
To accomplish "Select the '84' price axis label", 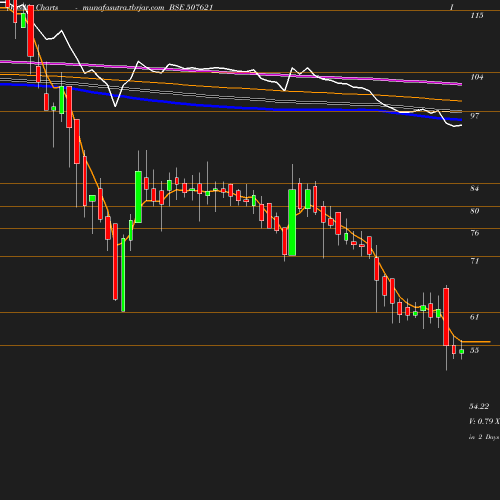I will coord(475,188).
